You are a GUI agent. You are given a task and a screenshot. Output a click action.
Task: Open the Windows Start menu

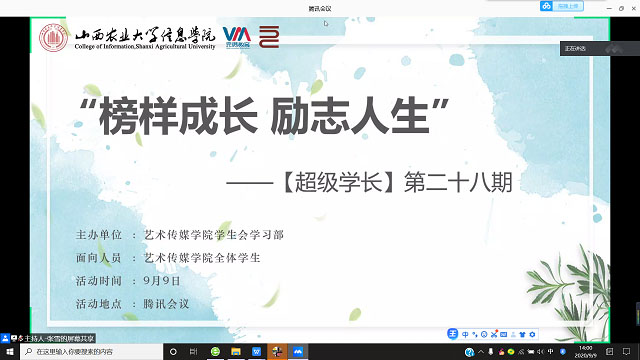(10, 351)
